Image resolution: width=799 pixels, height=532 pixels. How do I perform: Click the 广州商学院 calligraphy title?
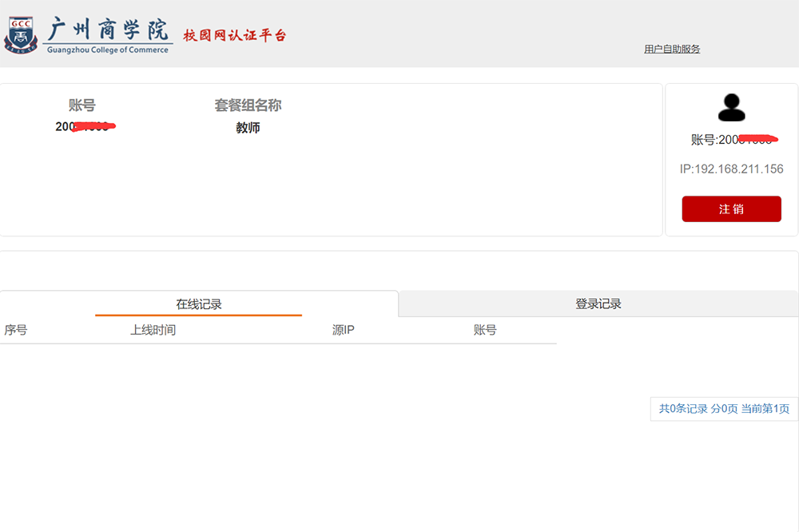tap(109, 29)
